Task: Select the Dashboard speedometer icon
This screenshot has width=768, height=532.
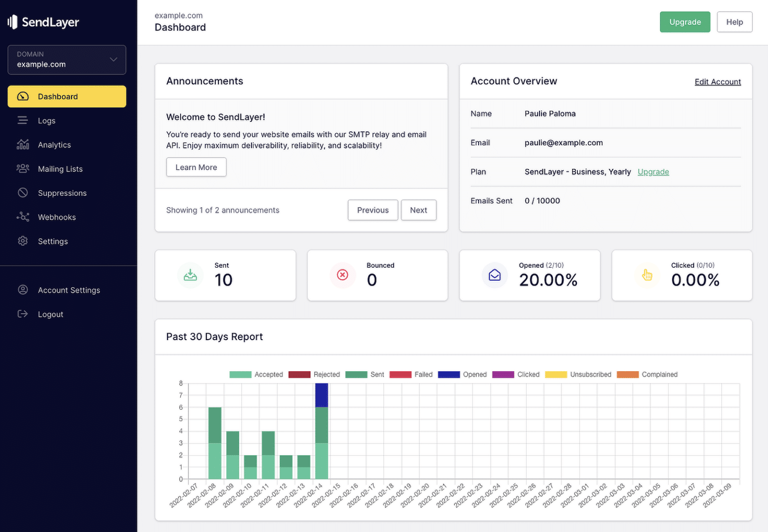Action: [22, 96]
